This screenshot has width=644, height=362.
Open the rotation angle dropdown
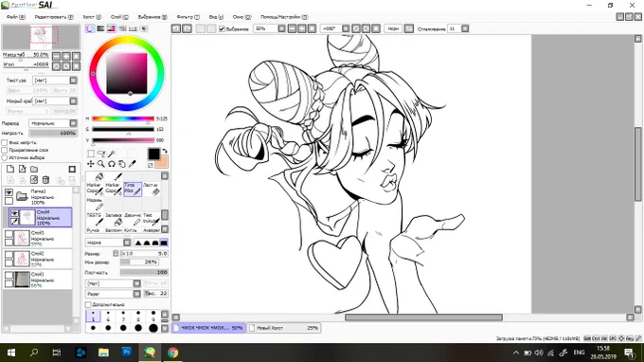click(x=346, y=28)
